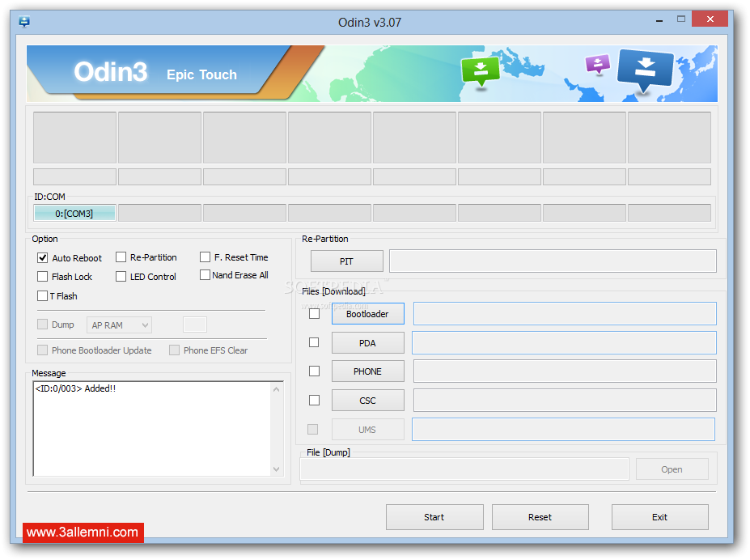Enable the Re-Partition option
The width and height of the screenshot is (750, 560).
pos(121,257)
